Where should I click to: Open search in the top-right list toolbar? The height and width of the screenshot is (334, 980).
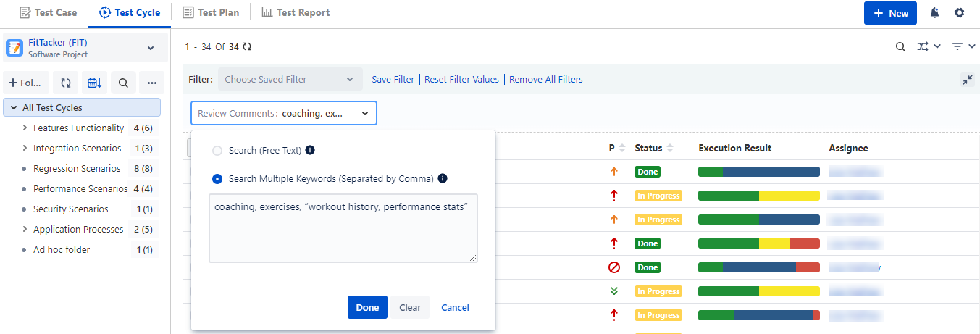[900, 46]
